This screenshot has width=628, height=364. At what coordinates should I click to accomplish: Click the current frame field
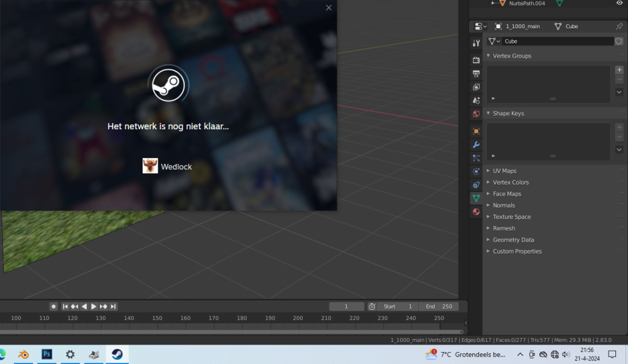coord(347,307)
